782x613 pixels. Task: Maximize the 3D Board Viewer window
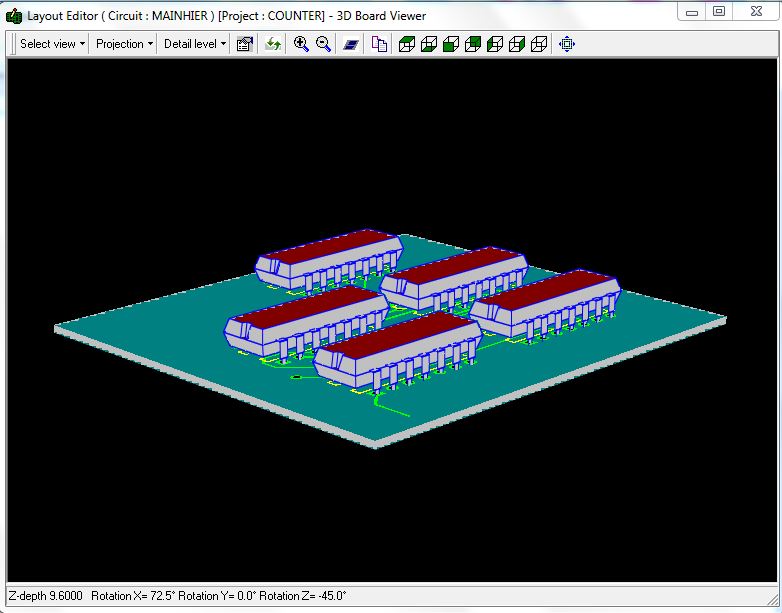coord(719,11)
